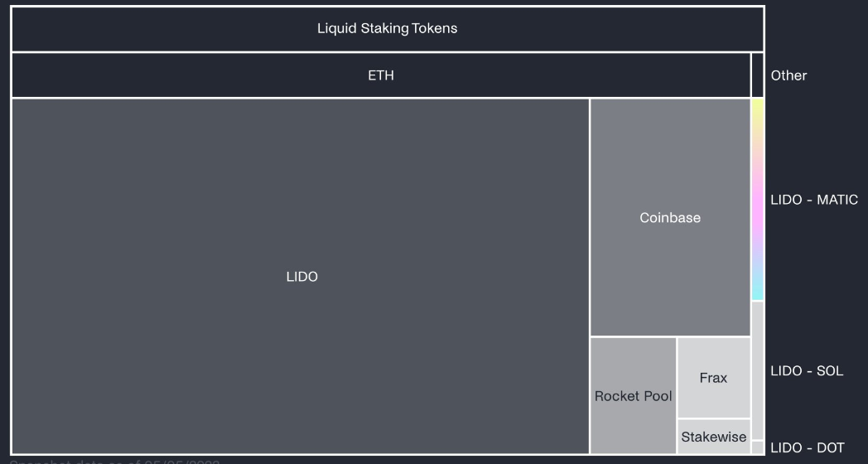868x464 pixels.
Task: Click the "ETH" text label
Action: (381, 75)
